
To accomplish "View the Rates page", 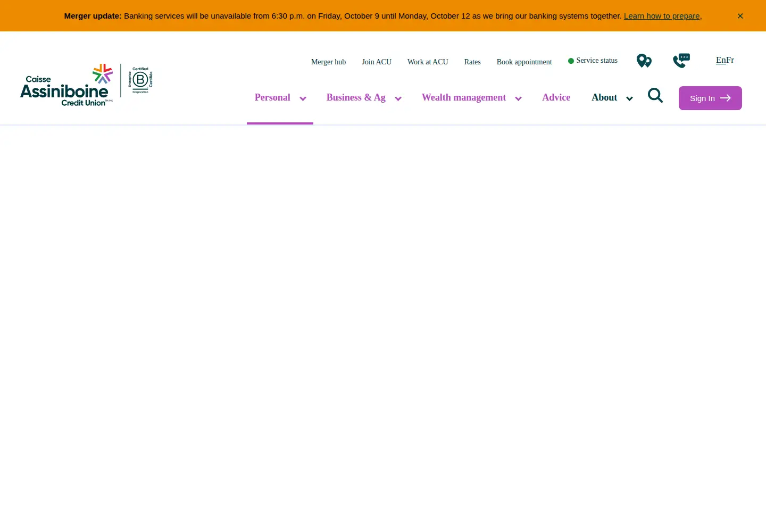I will click(472, 62).
